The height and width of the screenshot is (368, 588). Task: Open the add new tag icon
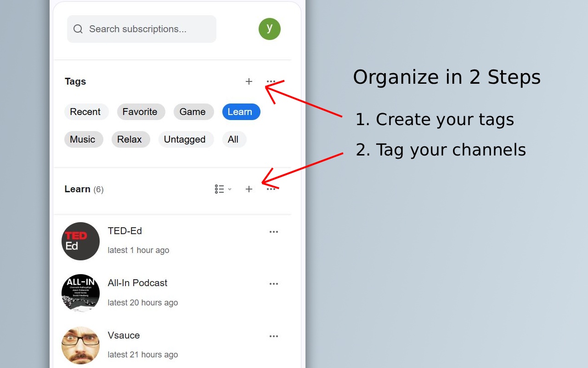tap(249, 81)
